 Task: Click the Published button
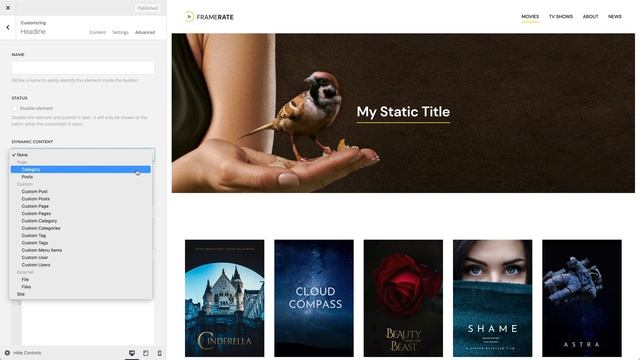click(147, 8)
